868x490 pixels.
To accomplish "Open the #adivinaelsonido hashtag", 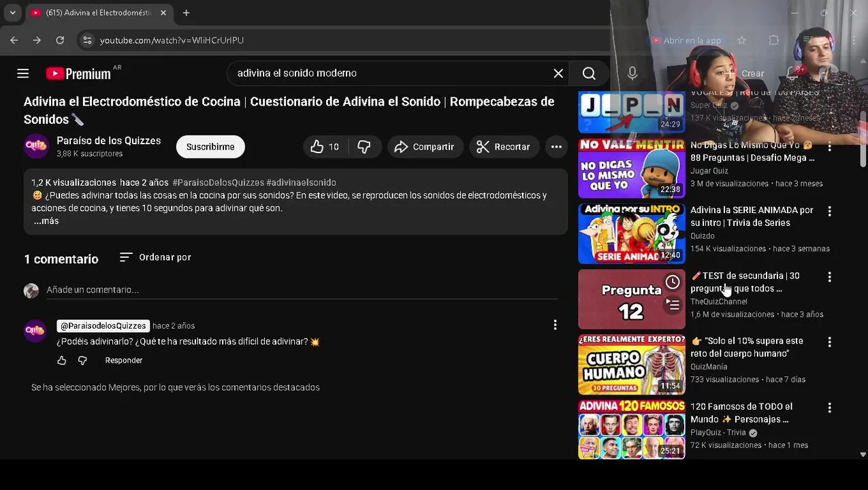I will pos(301,182).
